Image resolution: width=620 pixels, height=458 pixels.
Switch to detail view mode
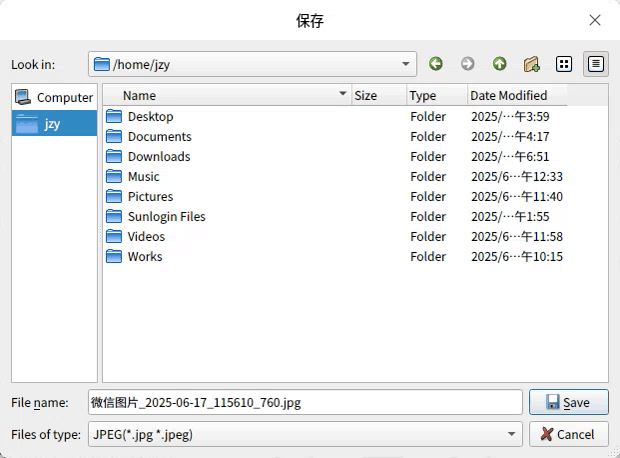(x=595, y=64)
